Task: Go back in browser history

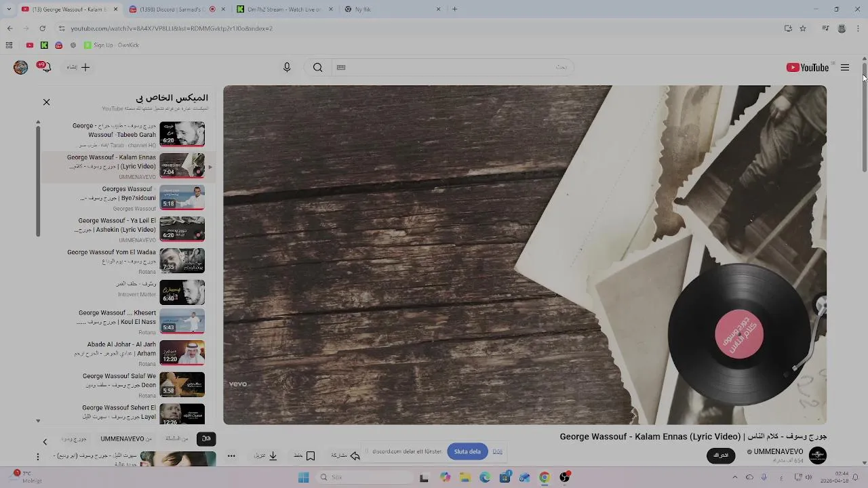Action: point(9,28)
